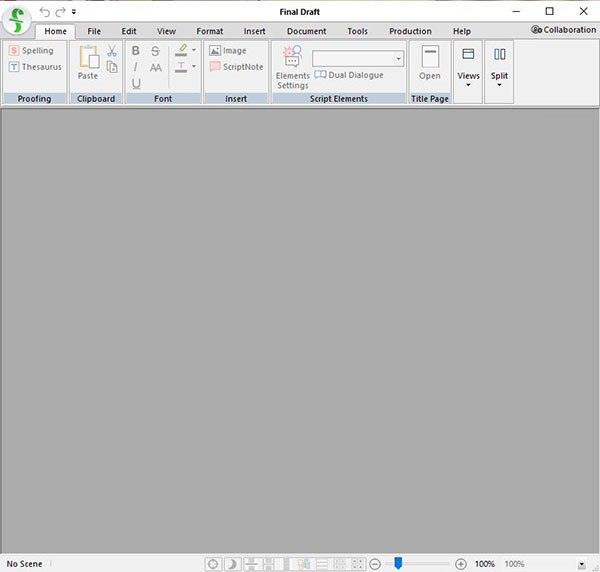This screenshot has height=572, width=600.
Task: Toggle Strikethrough formatting
Action: [155, 51]
